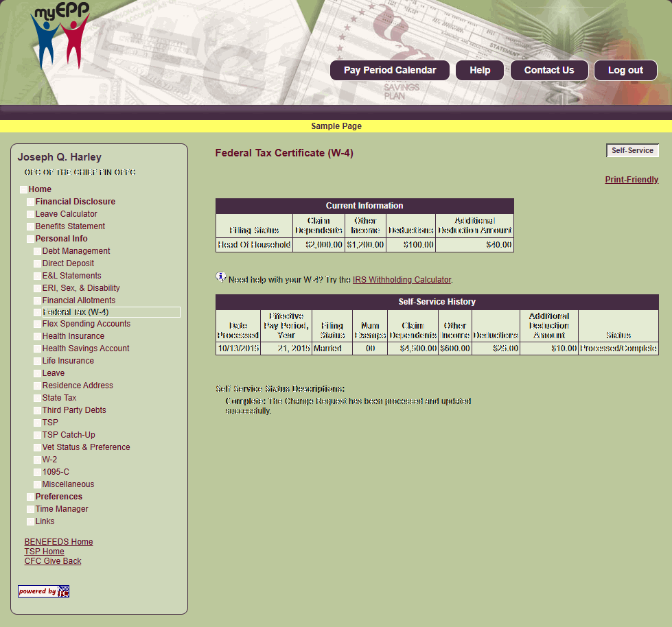Click the bullet icon next to Time Manager
This screenshot has height=627, width=672.
[30, 510]
